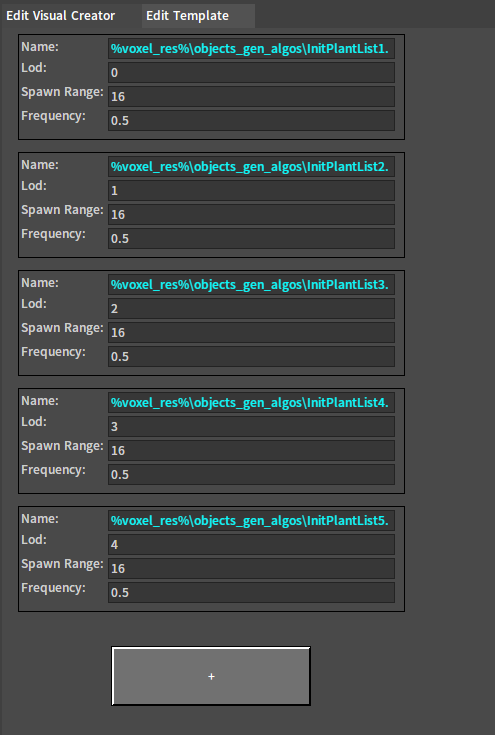The width and height of the screenshot is (495, 735).
Task: Select the InitPlantList1 name field
Action: (x=251, y=48)
